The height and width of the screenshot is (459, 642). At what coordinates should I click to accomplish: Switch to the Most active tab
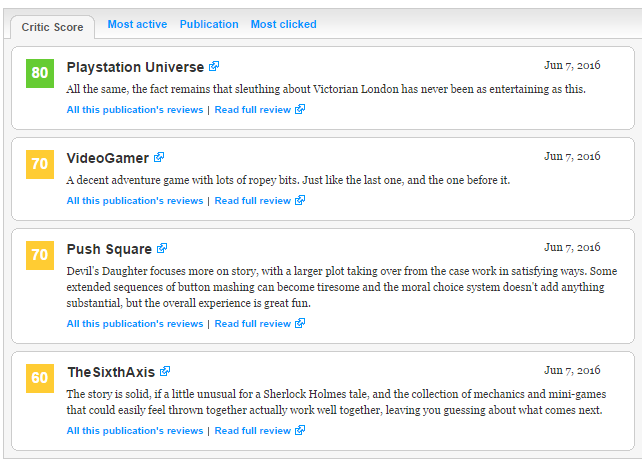pos(137,24)
